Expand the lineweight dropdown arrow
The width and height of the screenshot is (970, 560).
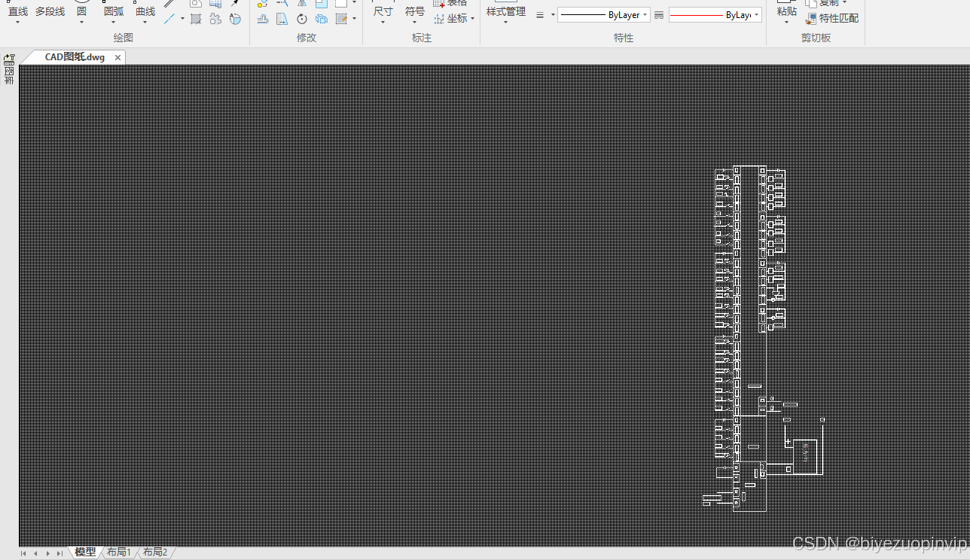tap(553, 15)
